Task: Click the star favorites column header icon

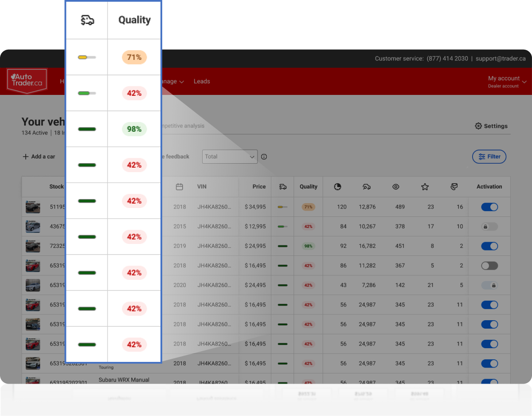Action: click(425, 187)
